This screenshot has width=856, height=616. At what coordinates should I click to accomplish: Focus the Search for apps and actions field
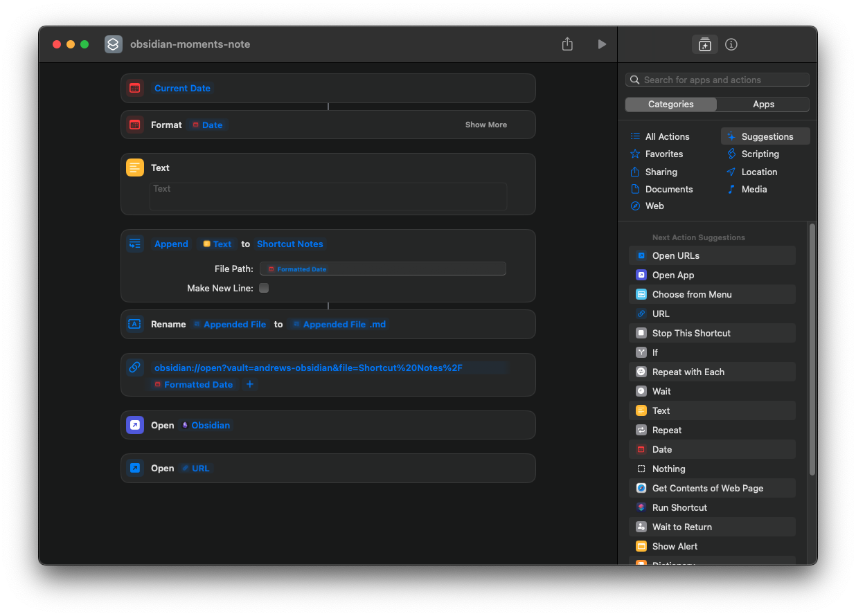coord(717,80)
